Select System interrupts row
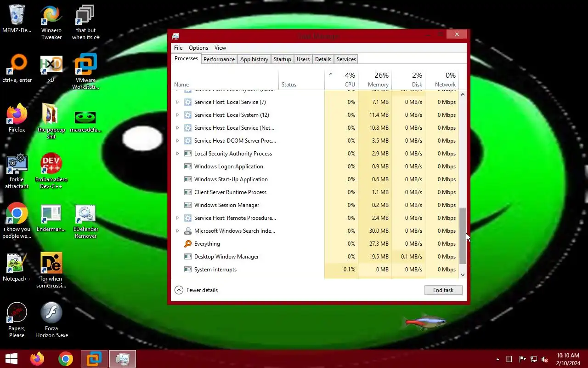Image resolution: width=588 pixels, height=368 pixels. [x=315, y=270]
